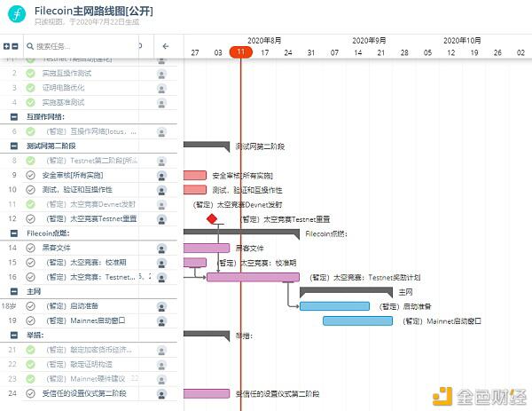Open task 受信任的设置仪式第二阶段 in list
The height and width of the screenshot is (411, 532).
(84, 393)
